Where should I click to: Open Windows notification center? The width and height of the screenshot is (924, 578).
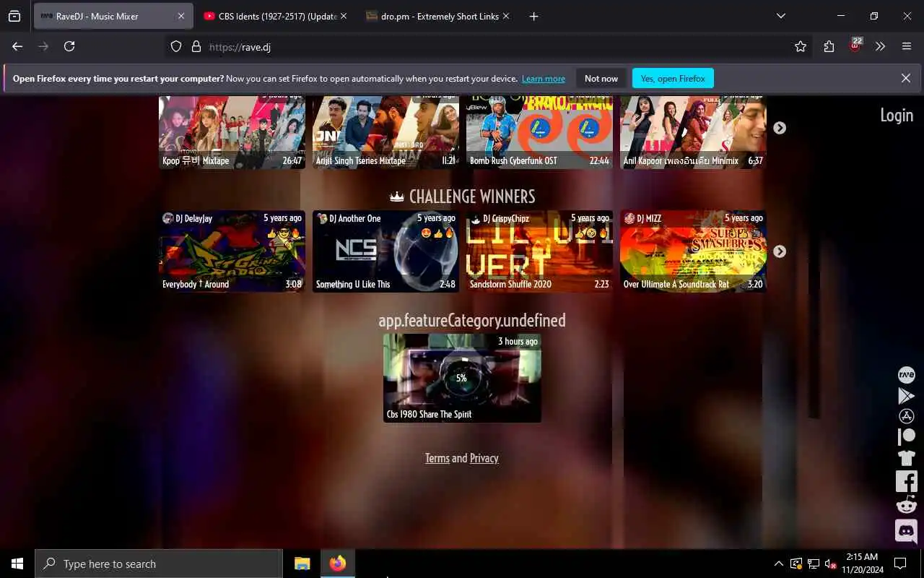(x=900, y=564)
